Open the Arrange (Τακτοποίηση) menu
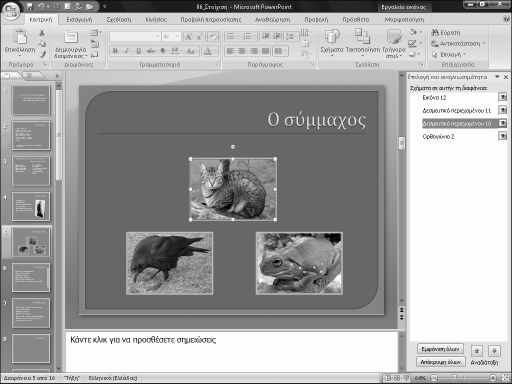Image resolution: width=512 pixels, height=384 pixels. point(363,42)
